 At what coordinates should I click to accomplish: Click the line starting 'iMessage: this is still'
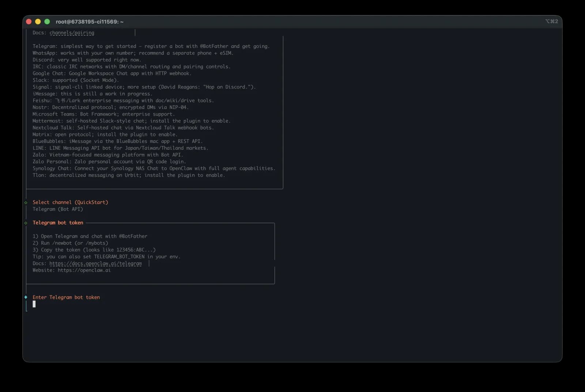[x=93, y=94]
